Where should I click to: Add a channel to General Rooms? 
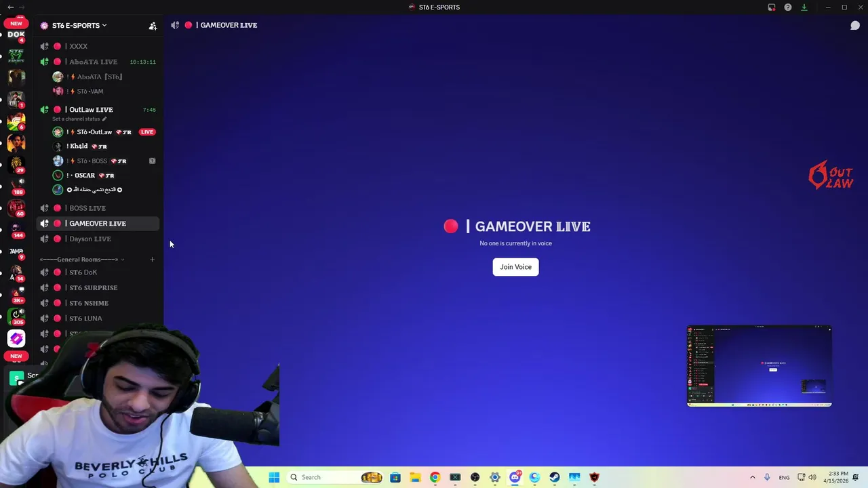pyautogui.click(x=152, y=260)
